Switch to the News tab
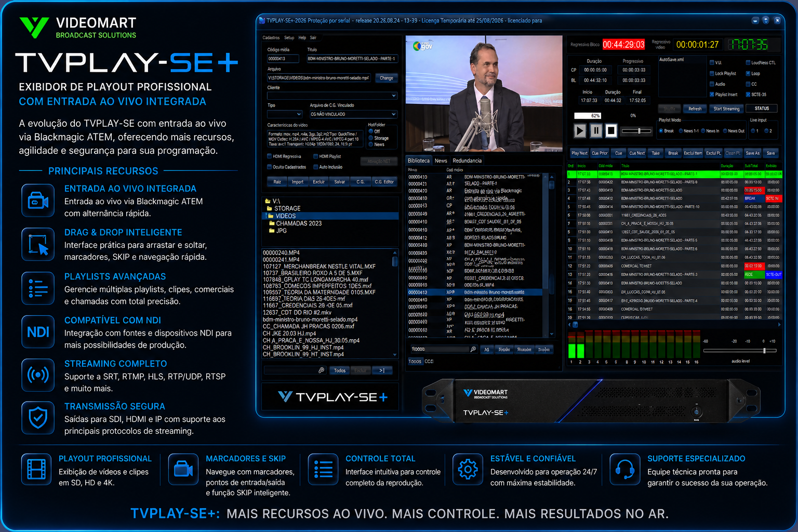The width and height of the screenshot is (798, 532). 441,161
